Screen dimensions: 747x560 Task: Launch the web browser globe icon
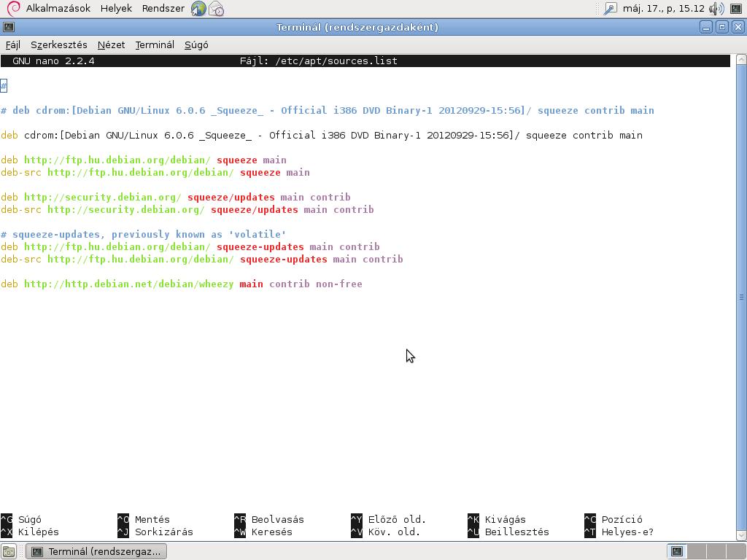[x=198, y=9]
